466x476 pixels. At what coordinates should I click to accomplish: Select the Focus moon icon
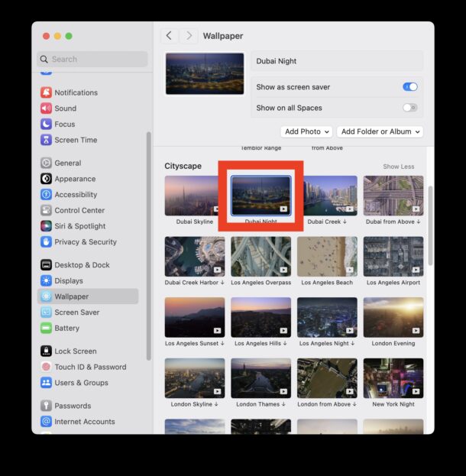click(x=47, y=124)
